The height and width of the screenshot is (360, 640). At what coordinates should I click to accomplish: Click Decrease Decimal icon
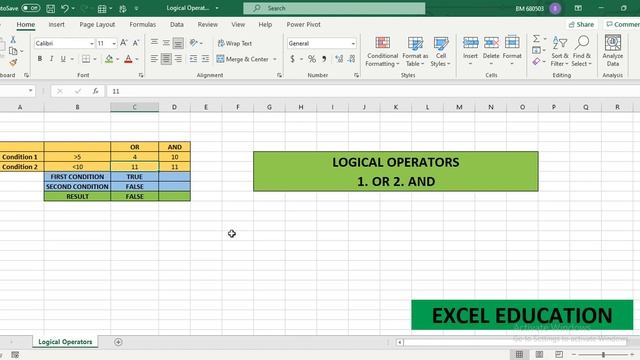[351, 59]
